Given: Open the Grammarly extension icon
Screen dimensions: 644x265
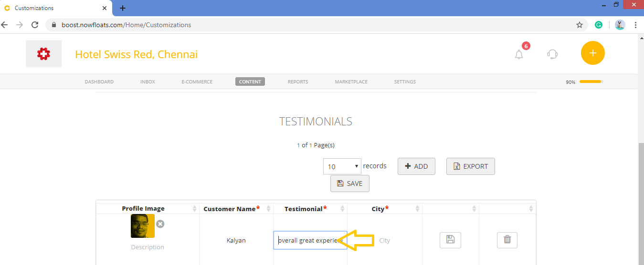Looking at the screenshot, I should tap(599, 25).
